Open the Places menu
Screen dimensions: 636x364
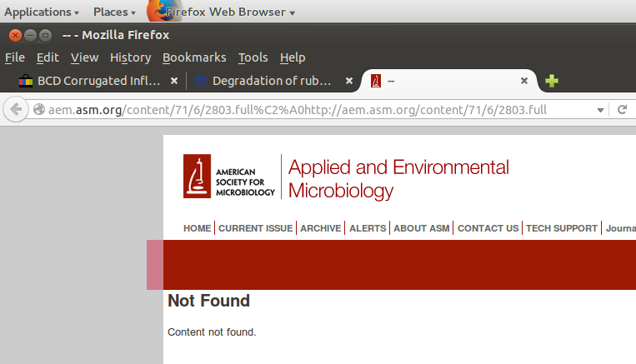pos(114,12)
